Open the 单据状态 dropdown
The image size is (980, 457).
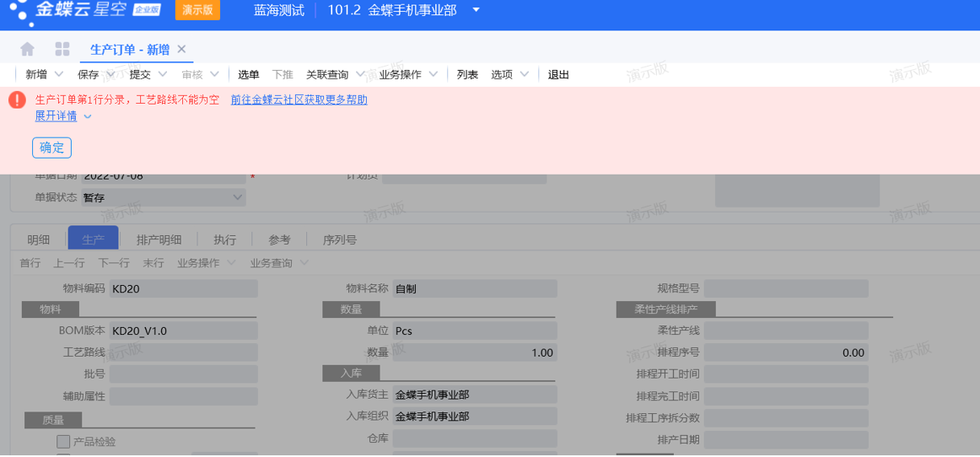[164, 197]
